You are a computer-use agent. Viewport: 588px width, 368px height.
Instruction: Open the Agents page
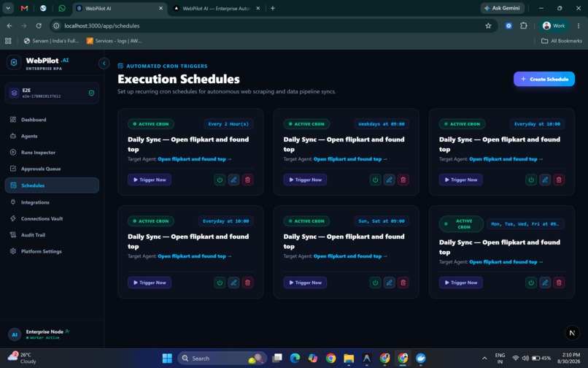coord(52,136)
